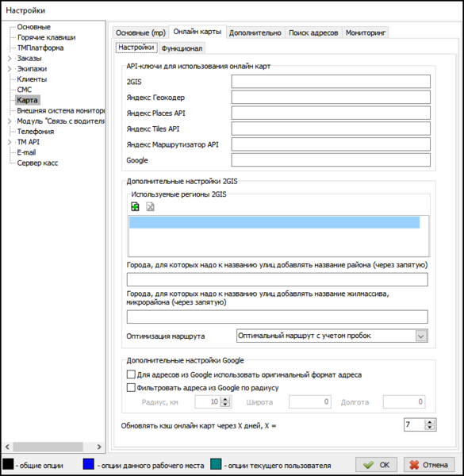Viewport: 464px width, 476px height.
Task: Expand the Модуль Связь с водителями node
Action: 9,121
